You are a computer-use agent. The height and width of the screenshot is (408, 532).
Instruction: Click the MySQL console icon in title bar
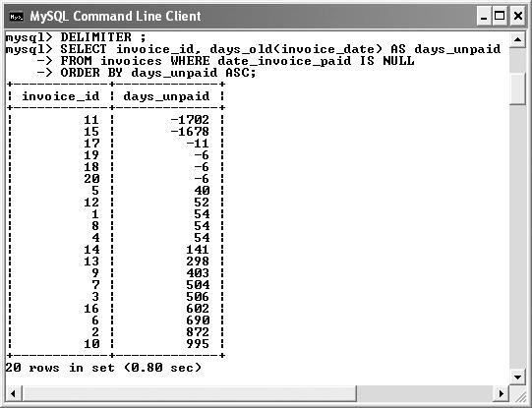click(x=17, y=17)
